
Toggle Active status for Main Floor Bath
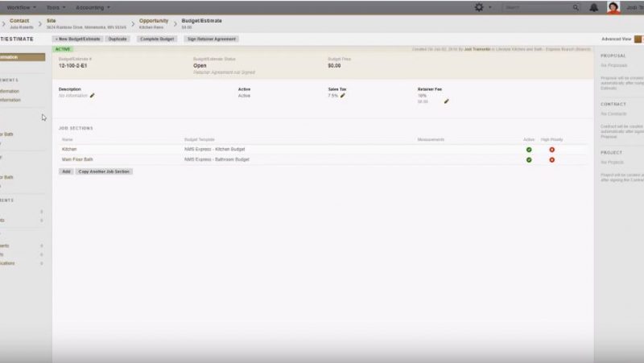coord(529,159)
